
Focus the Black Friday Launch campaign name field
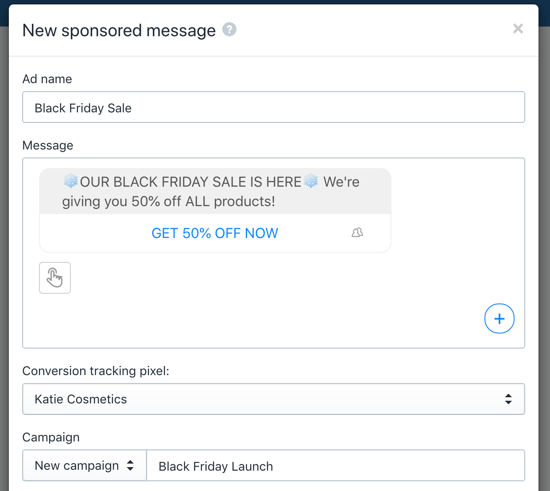(x=335, y=465)
